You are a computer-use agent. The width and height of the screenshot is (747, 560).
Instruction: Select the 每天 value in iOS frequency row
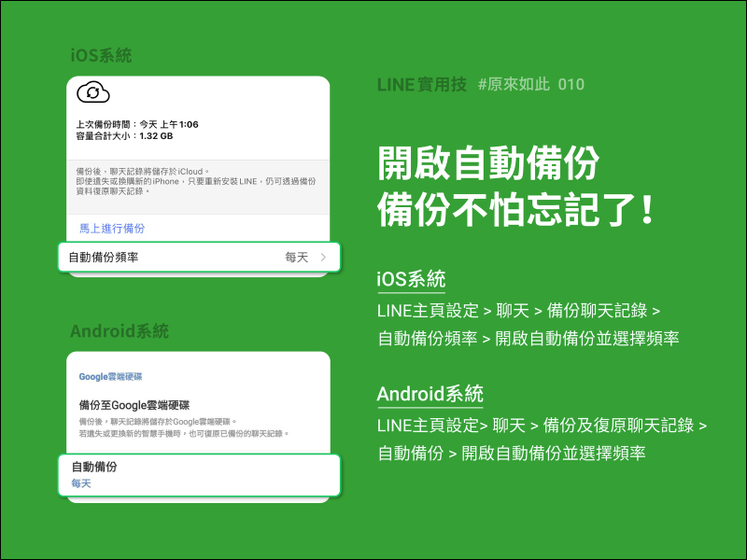tap(296, 258)
